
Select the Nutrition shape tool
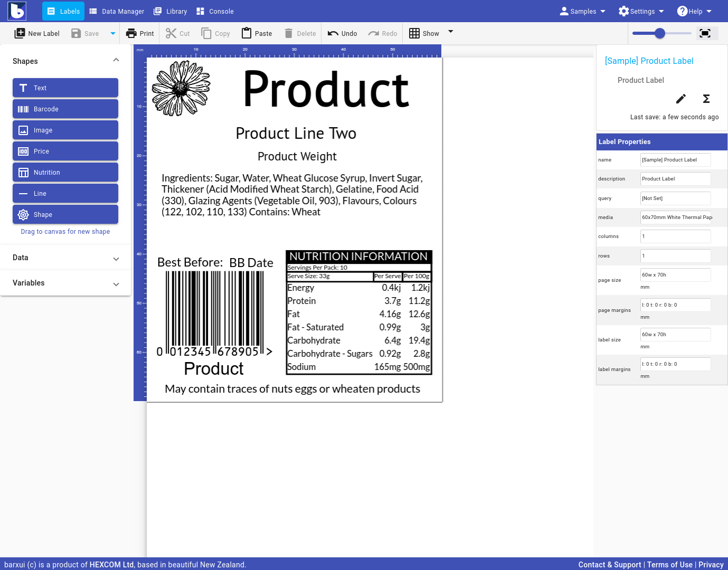65,172
